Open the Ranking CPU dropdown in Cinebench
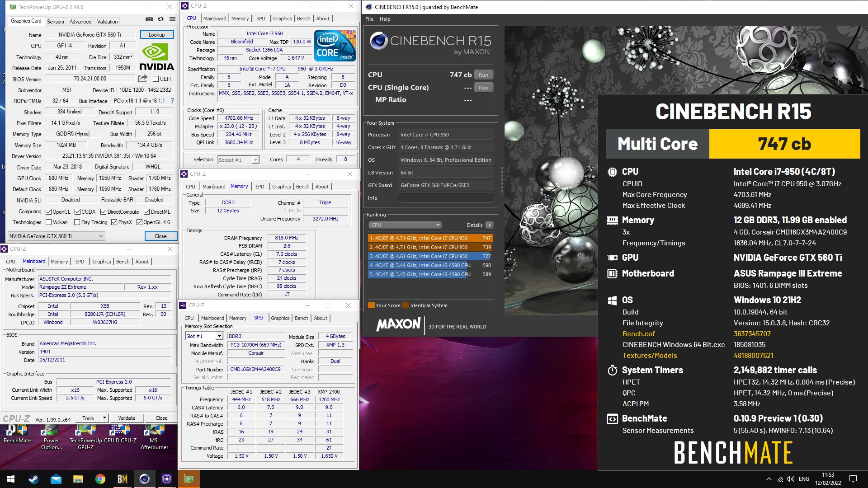This screenshot has width=868, height=488. [x=405, y=225]
